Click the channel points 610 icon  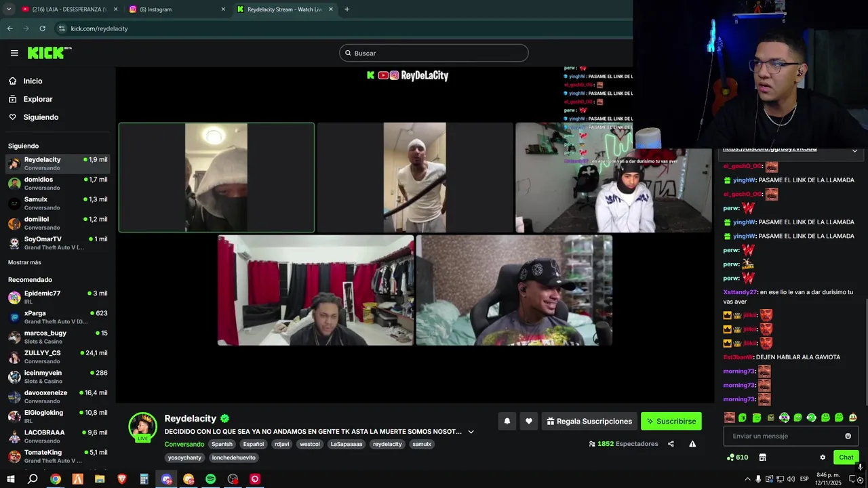(737, 457)
